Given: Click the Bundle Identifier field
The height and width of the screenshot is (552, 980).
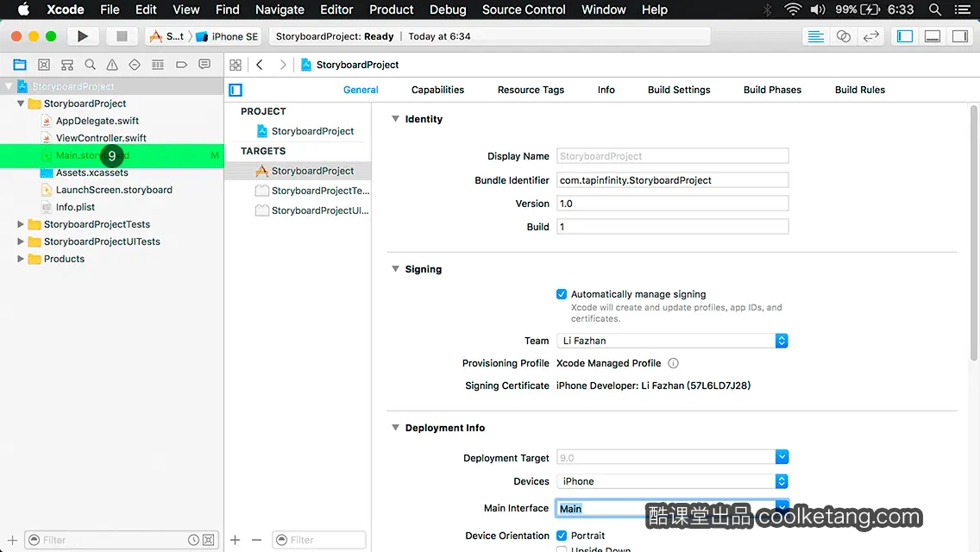Looking at the screenshot, I should click(x=673, y=180).
